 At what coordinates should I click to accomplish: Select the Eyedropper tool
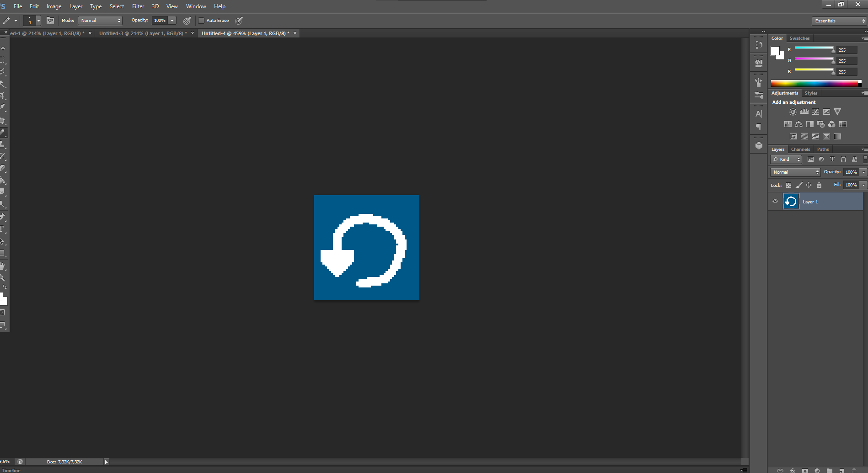click(x=3, y=108)
